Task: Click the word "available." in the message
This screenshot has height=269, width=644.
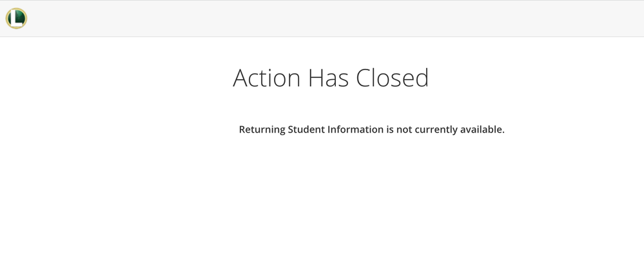Action: pos(482,129)
